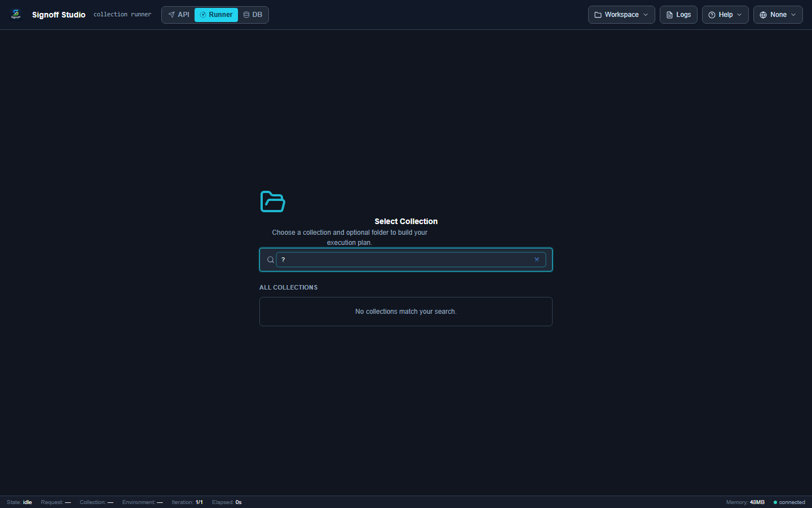Click the 'Select Collection' heading
The height and width of the screenshot is (508, 812).
click(x=406, y=221)
